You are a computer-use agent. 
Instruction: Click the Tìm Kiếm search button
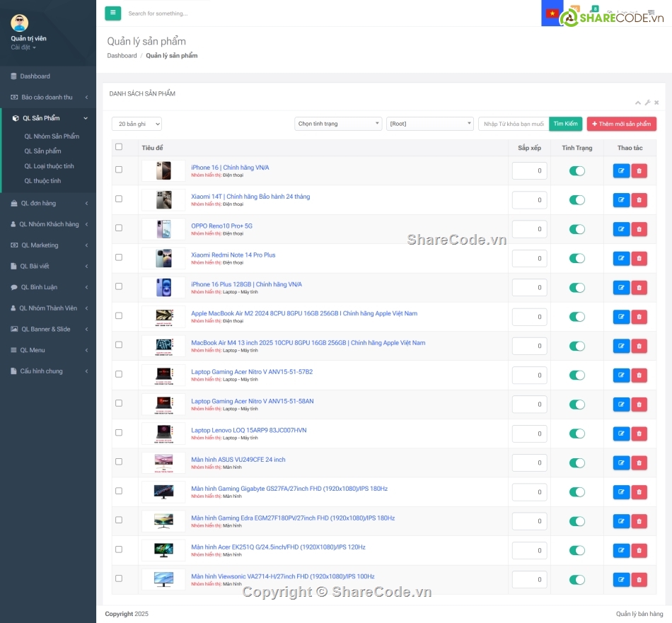(x=565, y=124)
